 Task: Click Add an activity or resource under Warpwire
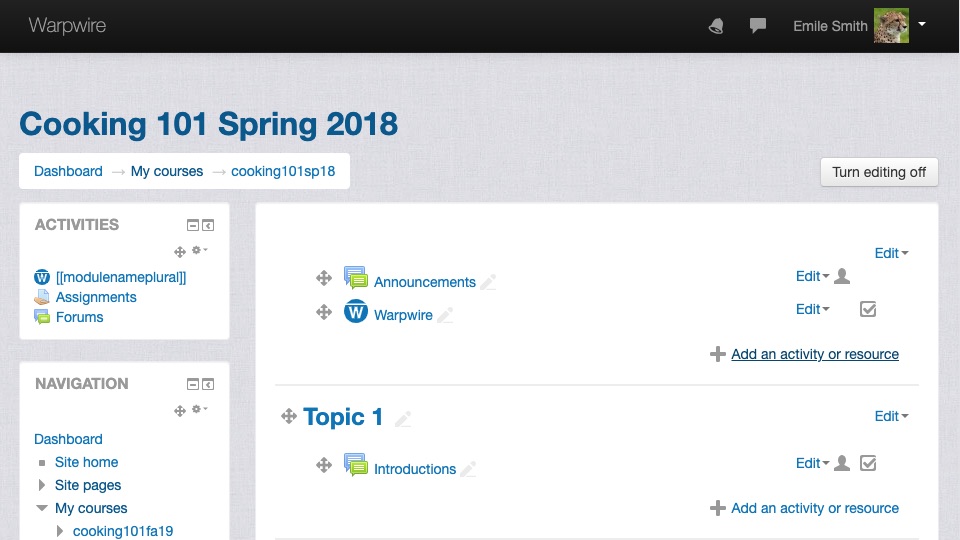(x=815, y=354)
